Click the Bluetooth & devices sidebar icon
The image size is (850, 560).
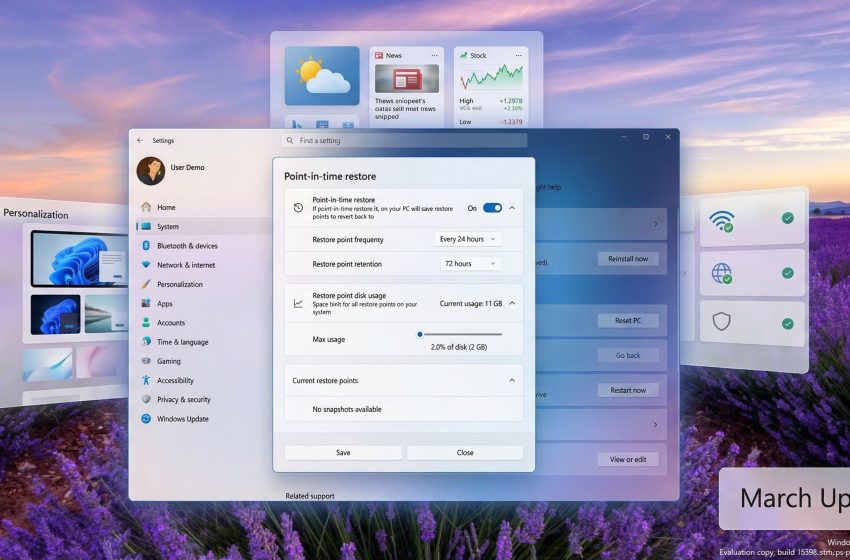point(146,246)
